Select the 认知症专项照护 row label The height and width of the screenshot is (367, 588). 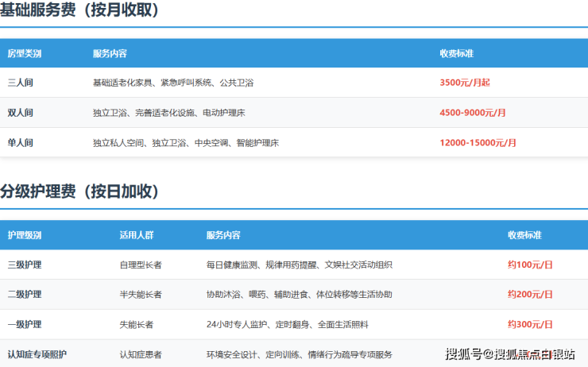[35, 354]
